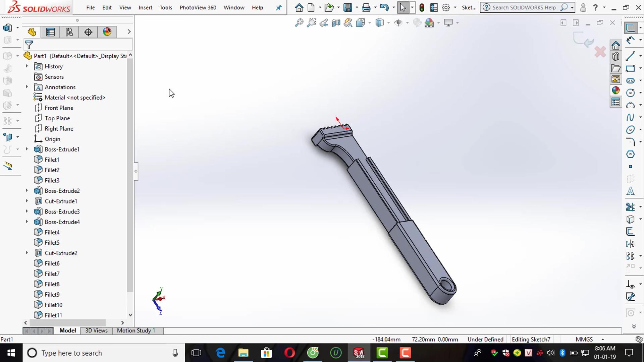The image size is (644, 362).
Task: Select the Fillet6 feature in tree
Action: (52, 263)
